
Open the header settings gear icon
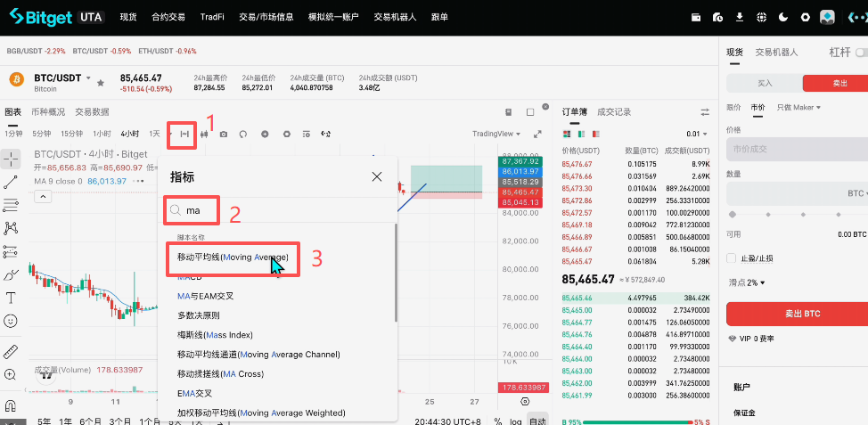pyautogui.click(x=805, y=17)
